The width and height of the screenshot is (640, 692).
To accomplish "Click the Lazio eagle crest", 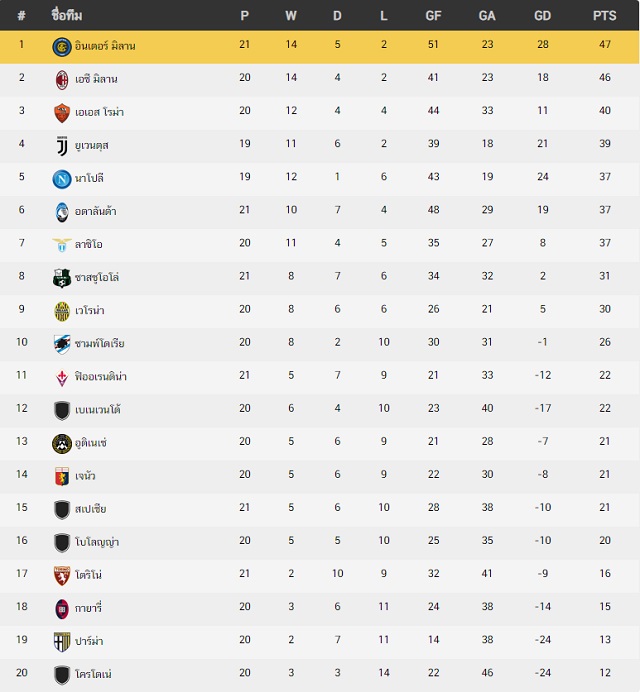I will tap(62, 244).
